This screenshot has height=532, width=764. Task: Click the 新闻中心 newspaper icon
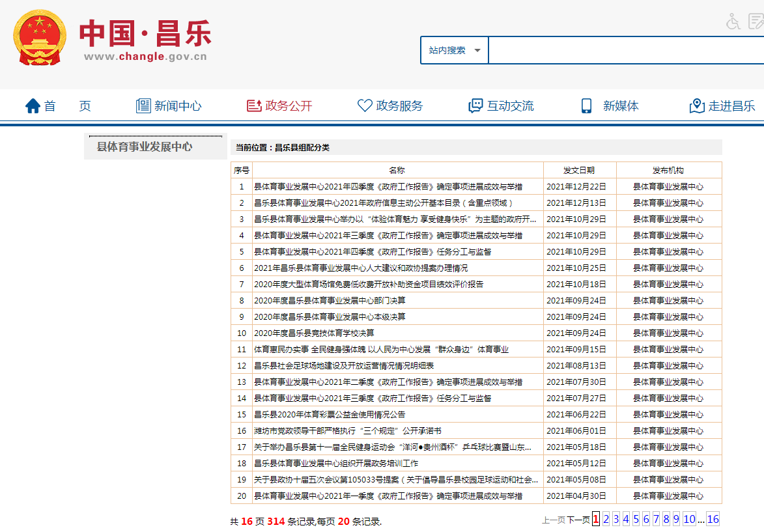pyautogui.click(x=143, y=105)
